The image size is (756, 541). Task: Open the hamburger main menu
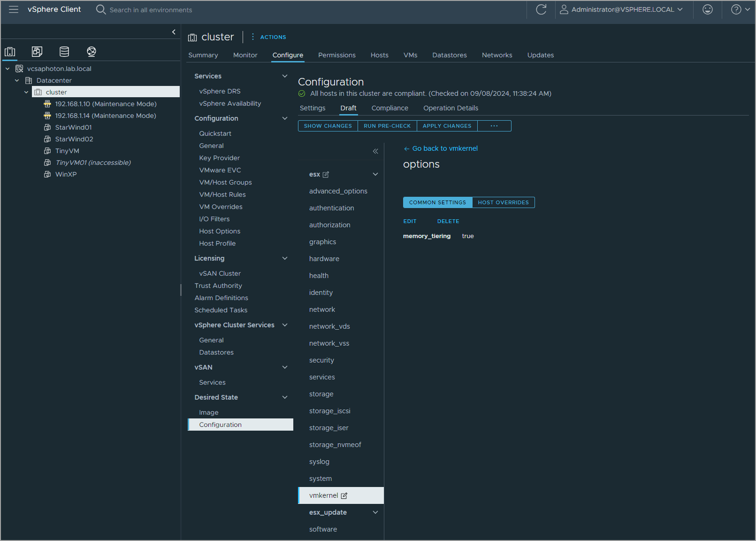[x=14, y=9]
